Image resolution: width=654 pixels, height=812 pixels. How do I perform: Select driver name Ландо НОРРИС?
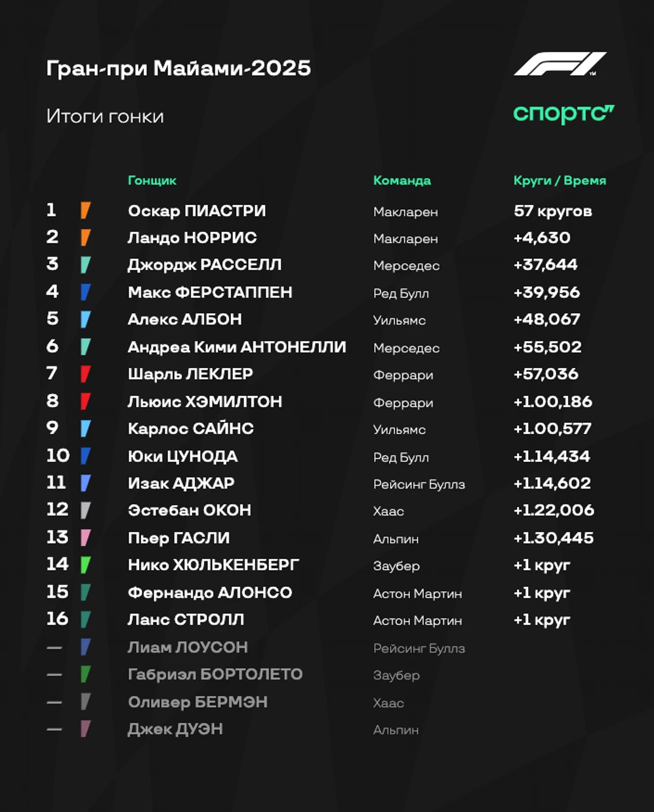pyautogui.click(x=192, y=238)
